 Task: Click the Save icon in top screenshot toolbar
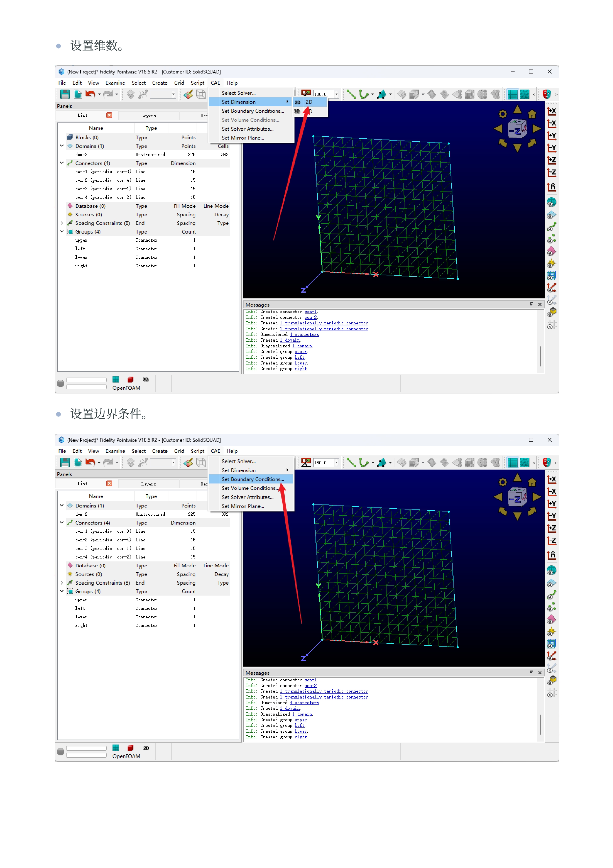[x=65, y=94]
